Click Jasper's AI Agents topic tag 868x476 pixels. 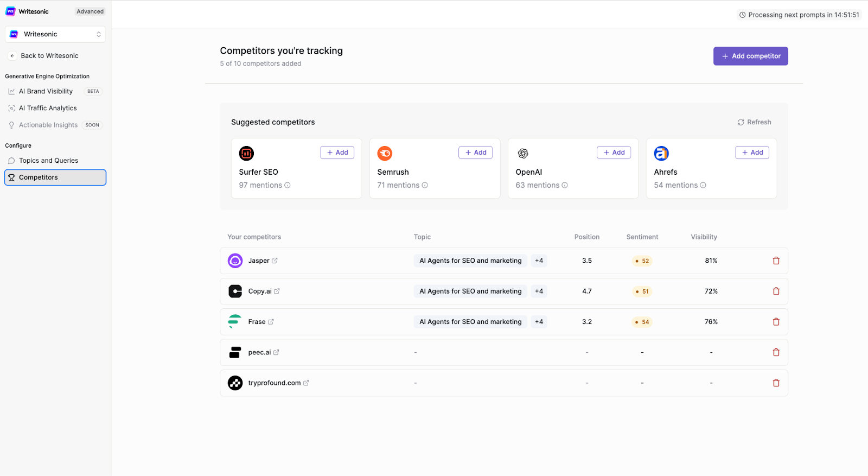pos(470,261)
